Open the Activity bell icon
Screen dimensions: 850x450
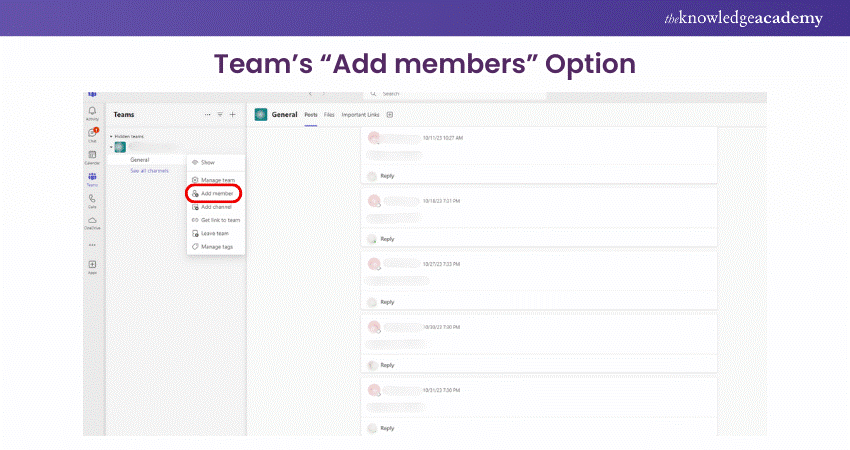[x=92, y=111]
